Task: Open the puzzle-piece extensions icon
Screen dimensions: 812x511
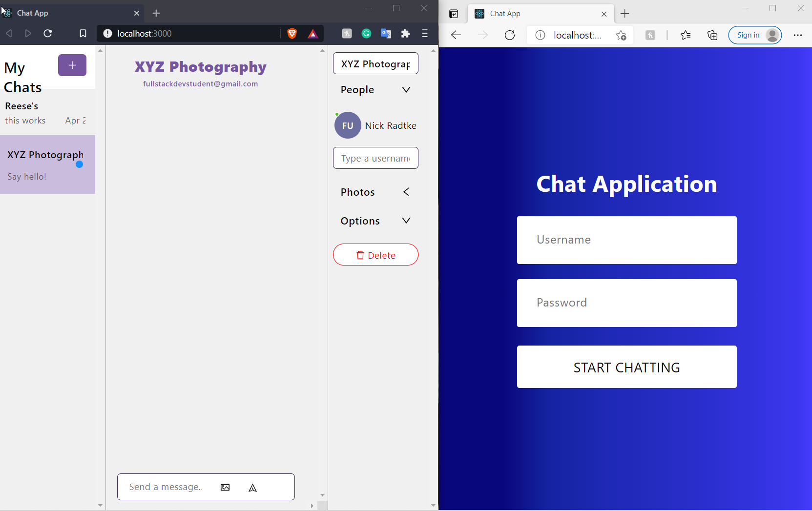Action: tap(406, 33)
